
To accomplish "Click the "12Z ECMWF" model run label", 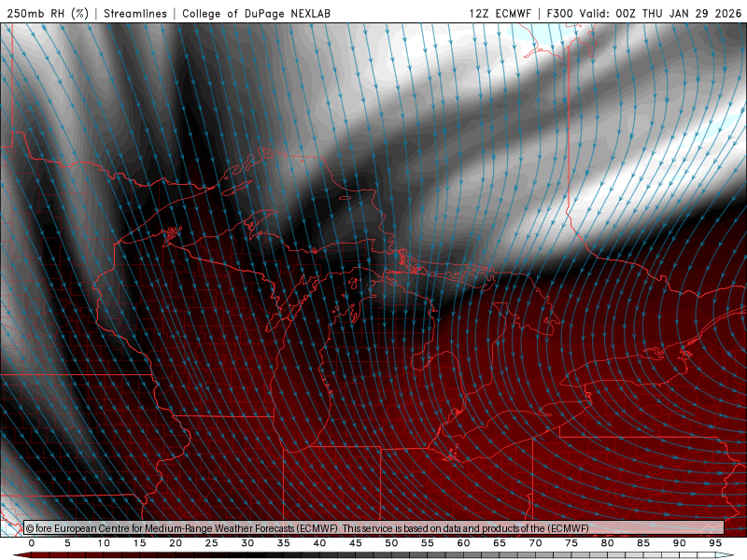I will point(500,13).
